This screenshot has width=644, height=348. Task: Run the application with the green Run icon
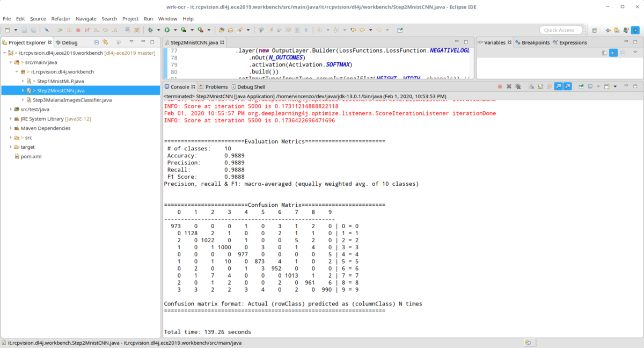pos(166,30)
